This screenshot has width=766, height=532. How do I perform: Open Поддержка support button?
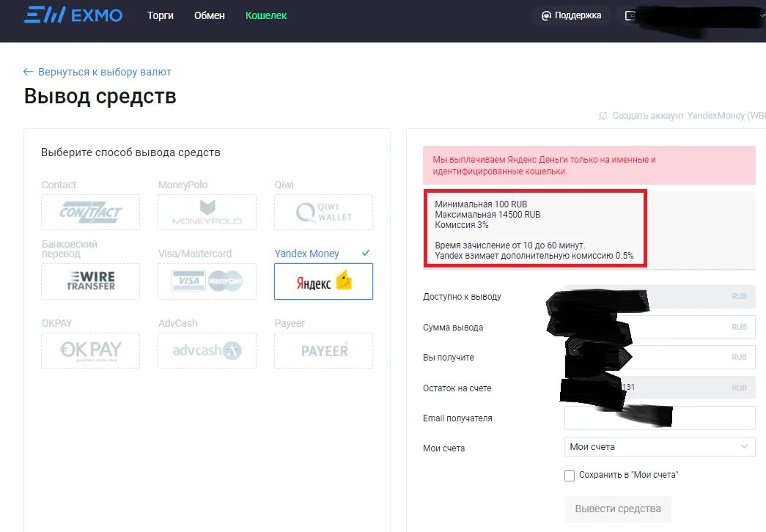pyautogui.click(x=571, y=15)
